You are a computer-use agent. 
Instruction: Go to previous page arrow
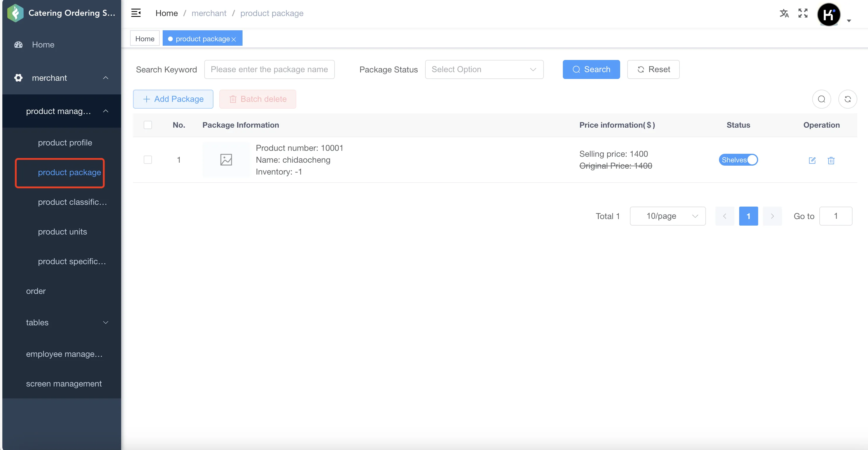click(724, 216)
